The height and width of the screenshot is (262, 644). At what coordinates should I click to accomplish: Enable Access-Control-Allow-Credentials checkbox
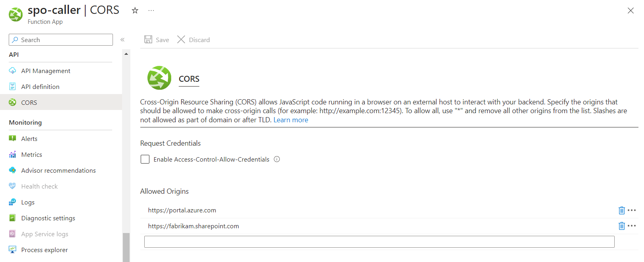[x=145, y=159]
